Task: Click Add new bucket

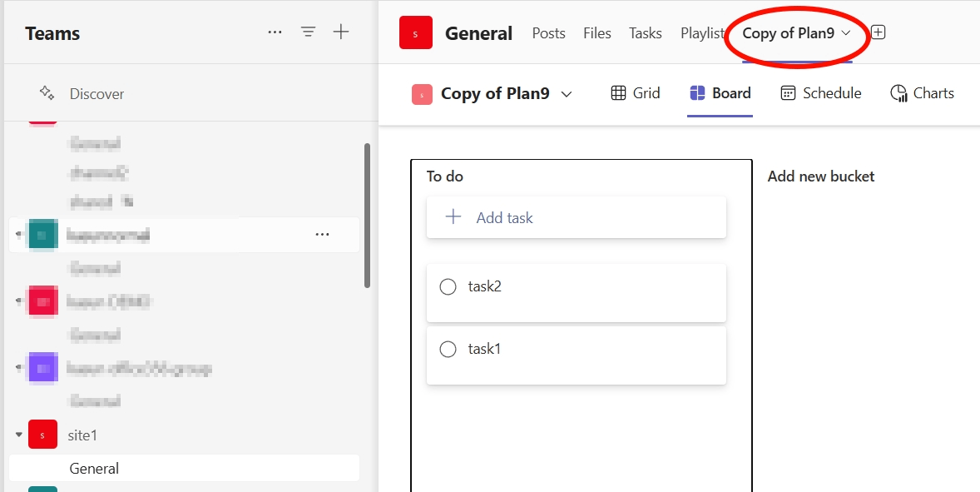Action: (821, 176)
